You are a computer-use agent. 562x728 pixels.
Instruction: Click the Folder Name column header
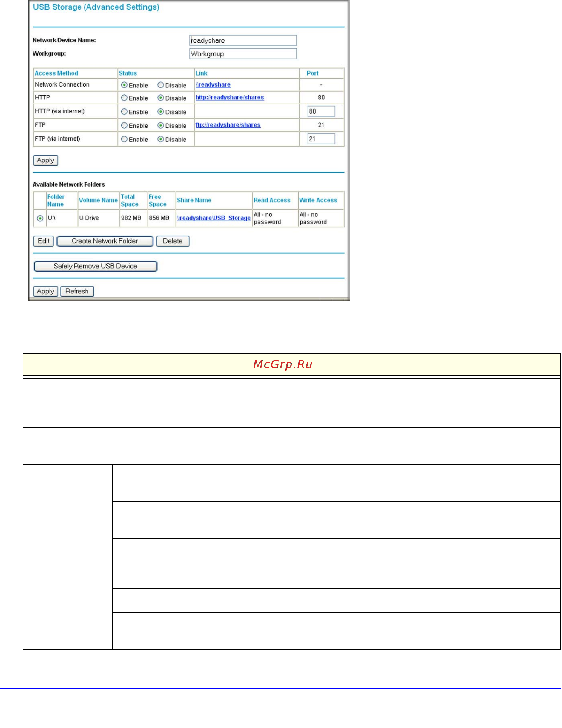coord(56,200)
